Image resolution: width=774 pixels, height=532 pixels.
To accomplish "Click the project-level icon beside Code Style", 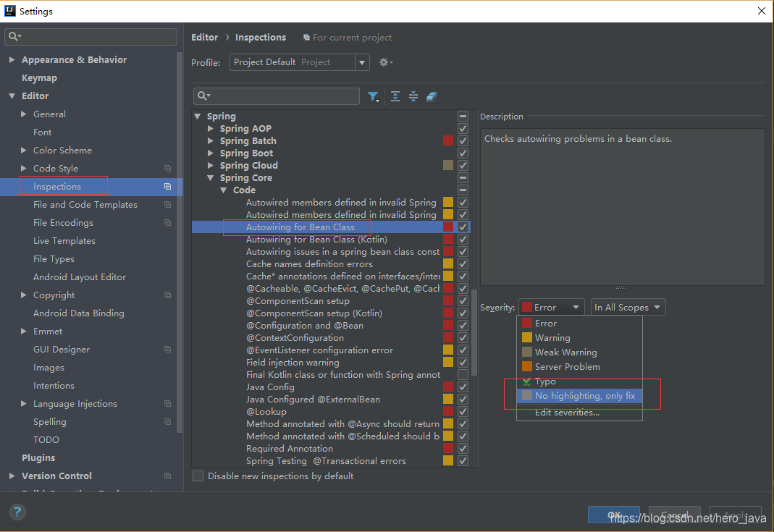I will pyautogui.click(x=167, y=168).
